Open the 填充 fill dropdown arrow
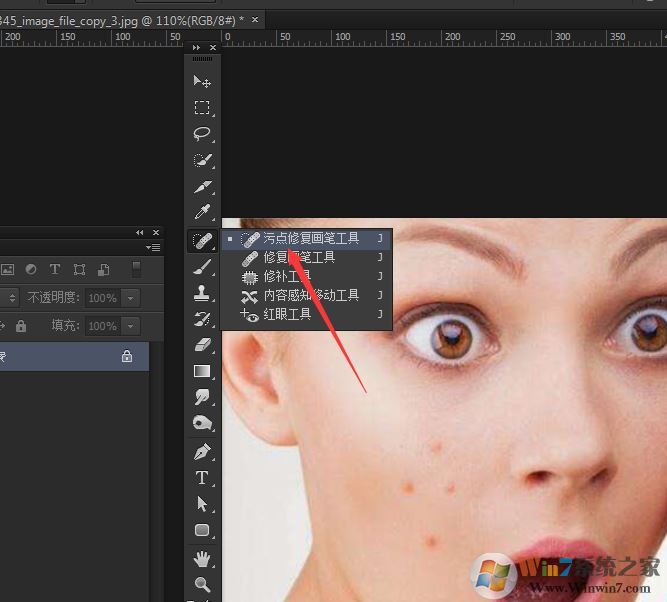667x602 pixels. point(131,326)
